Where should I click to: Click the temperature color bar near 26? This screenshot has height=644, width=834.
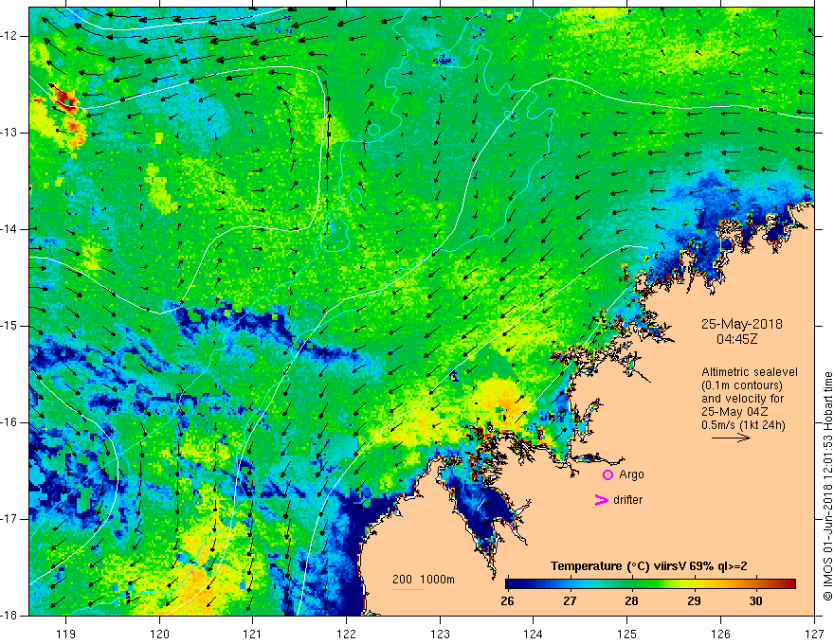point(509,584)
